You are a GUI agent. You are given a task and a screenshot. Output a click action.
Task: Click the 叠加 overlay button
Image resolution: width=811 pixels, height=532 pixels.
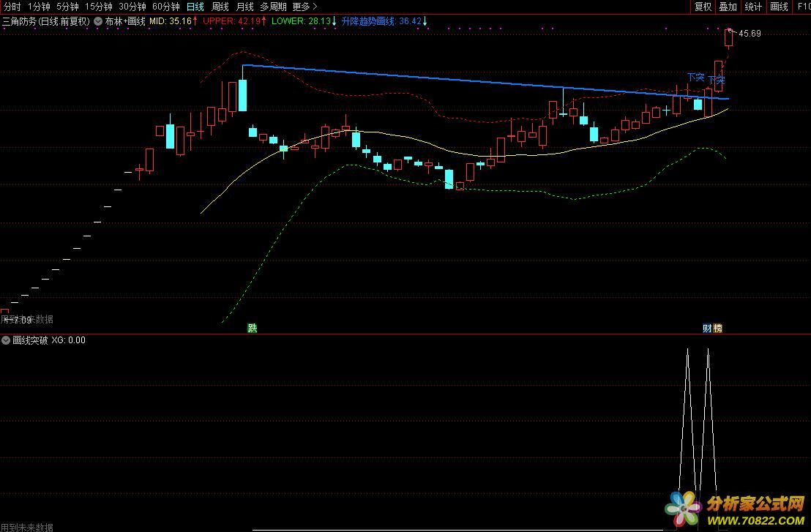coord(728,7)
